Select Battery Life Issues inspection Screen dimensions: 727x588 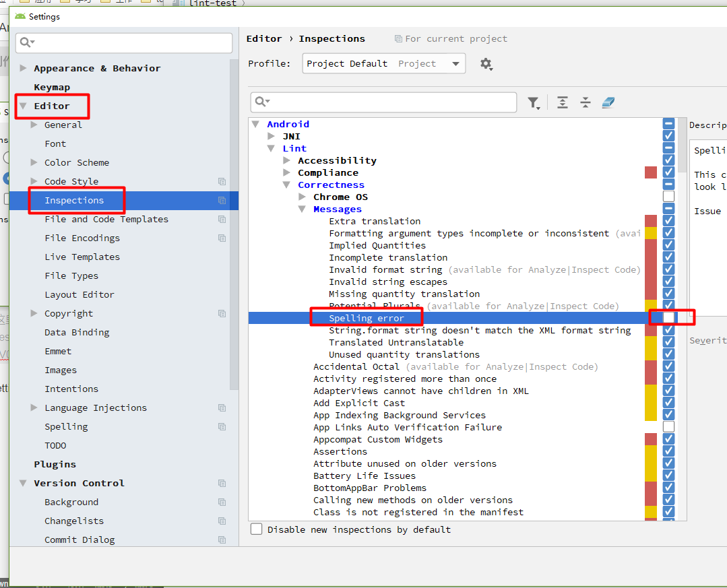(x=365, y=476)
